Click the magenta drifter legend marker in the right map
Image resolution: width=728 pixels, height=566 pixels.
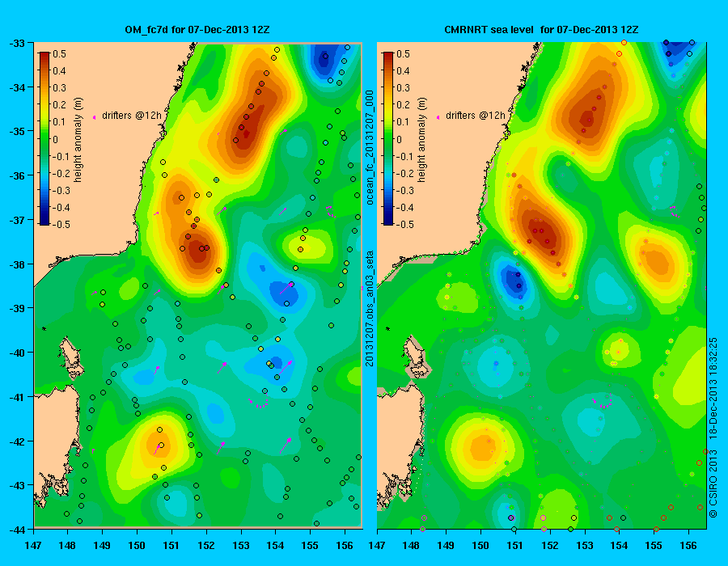[x=438, y=117]
